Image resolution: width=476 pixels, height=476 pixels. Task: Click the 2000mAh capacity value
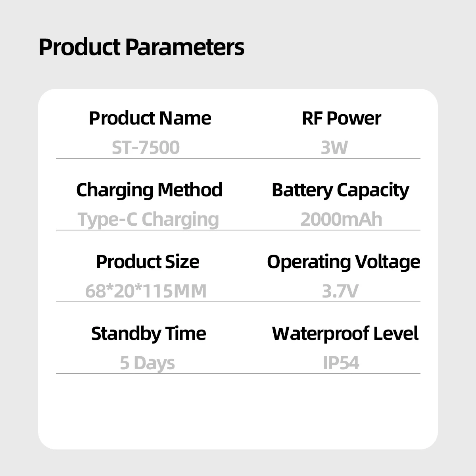(341, 219)
